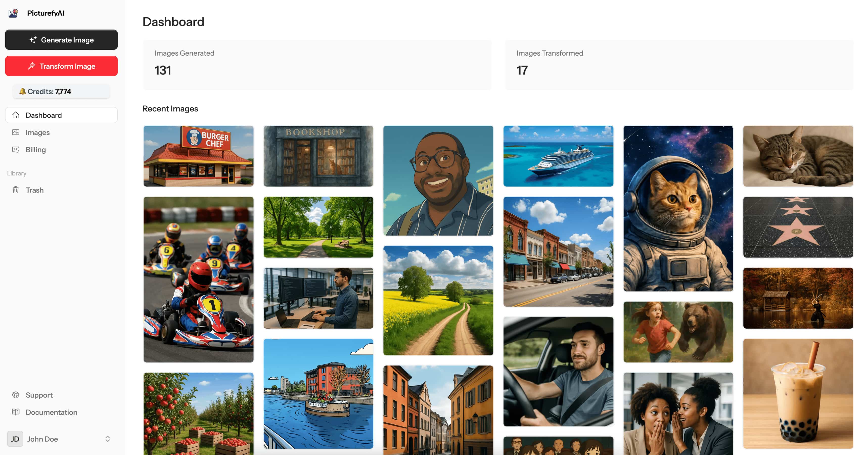Open the Billing page
868x455 pixels.
click(x=35, y=150)
